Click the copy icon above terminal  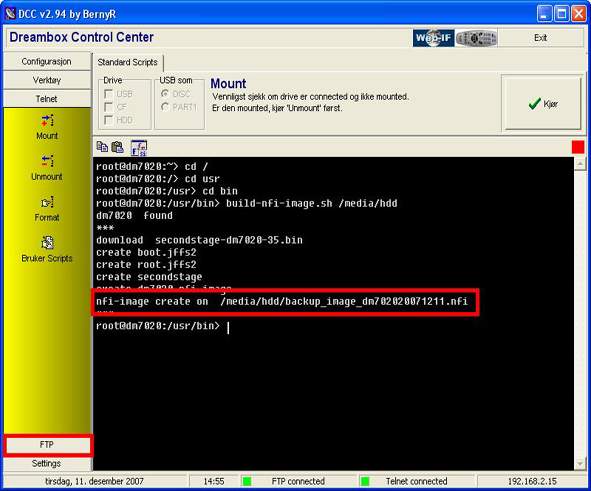[x=102, y=147]
